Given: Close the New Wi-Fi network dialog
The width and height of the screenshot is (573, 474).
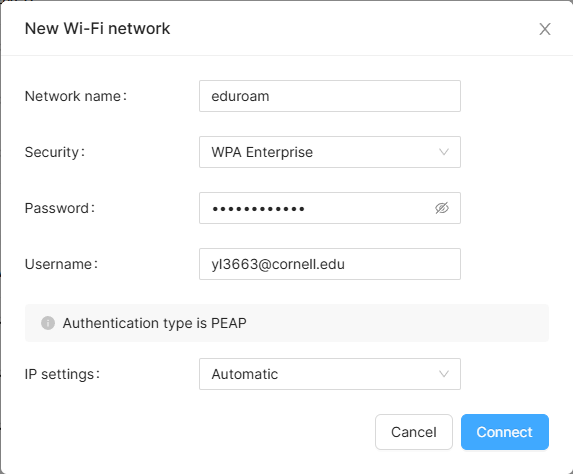Looking at the screenshot, I should point(544,29).
